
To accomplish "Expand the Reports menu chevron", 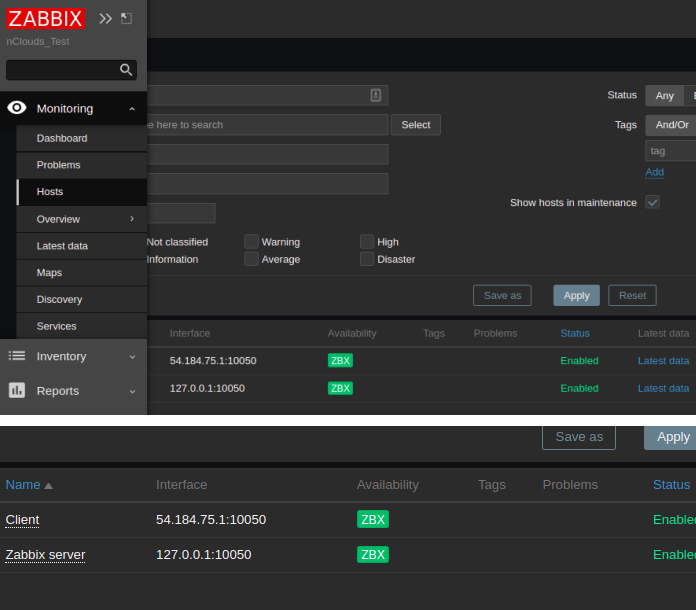I will point(132,391).
